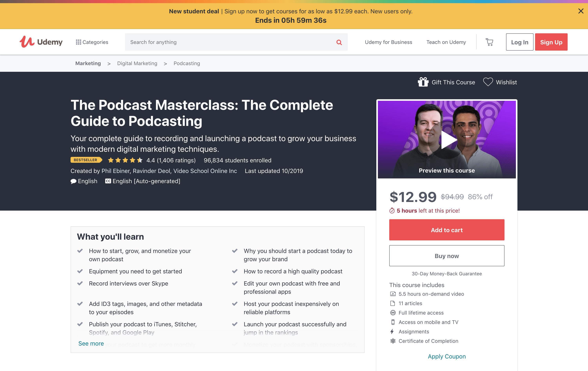Click the Add to cart button
The image size is (588, 371).
[447, 230]
